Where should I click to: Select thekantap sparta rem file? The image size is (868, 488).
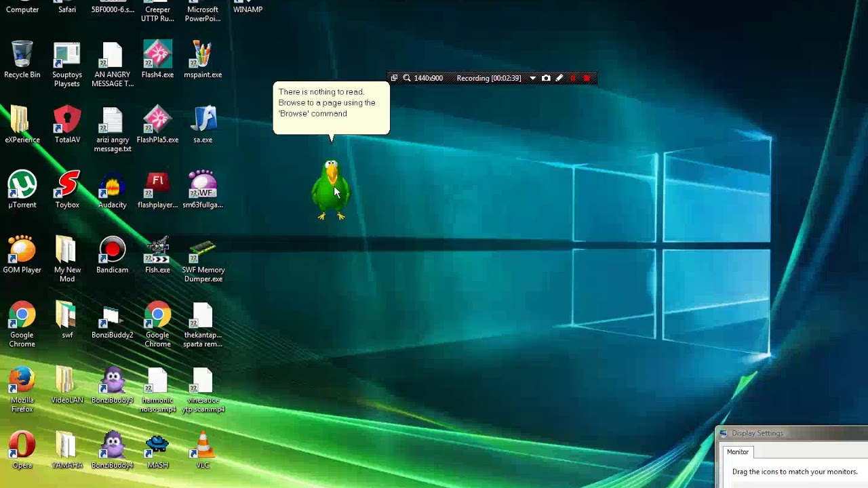pos(203,325)
